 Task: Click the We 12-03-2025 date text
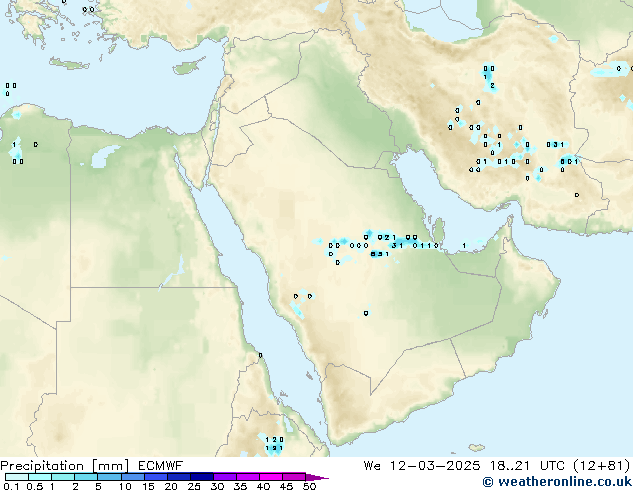[x=422, y=466]
